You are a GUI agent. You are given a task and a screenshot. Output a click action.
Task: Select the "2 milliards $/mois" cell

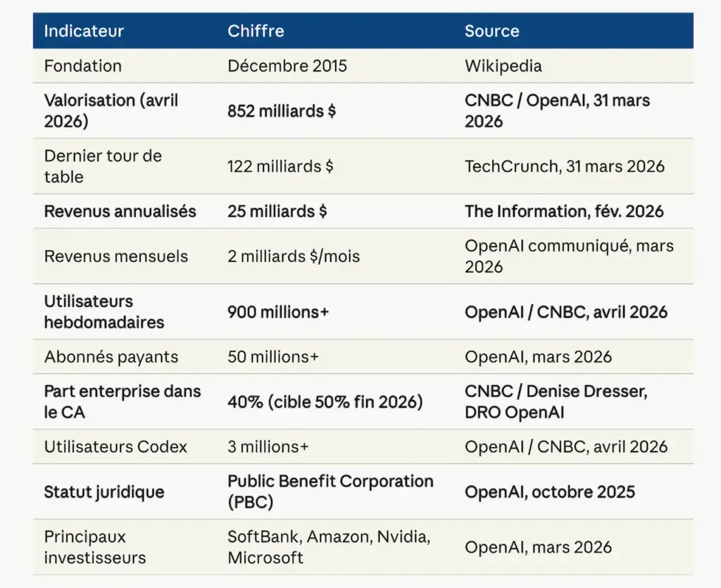click(293, 256)
